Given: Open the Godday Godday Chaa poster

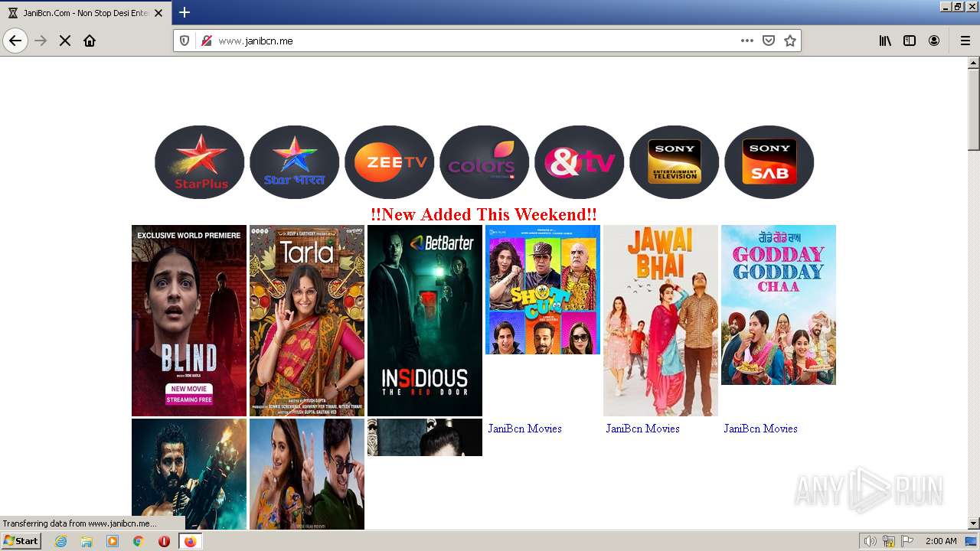Looking at the screenshot, I should (779, 305).
